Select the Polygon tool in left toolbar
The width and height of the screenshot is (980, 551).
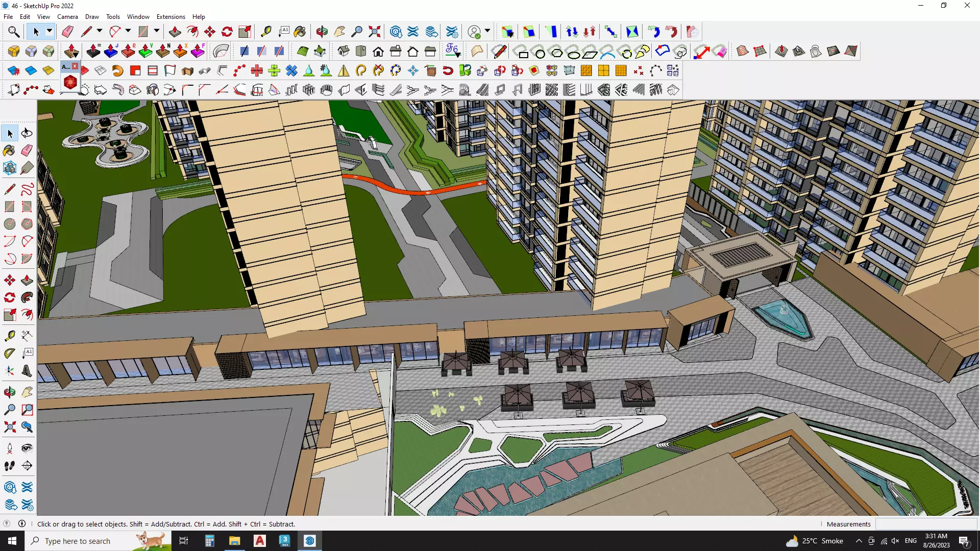(27, 224)
